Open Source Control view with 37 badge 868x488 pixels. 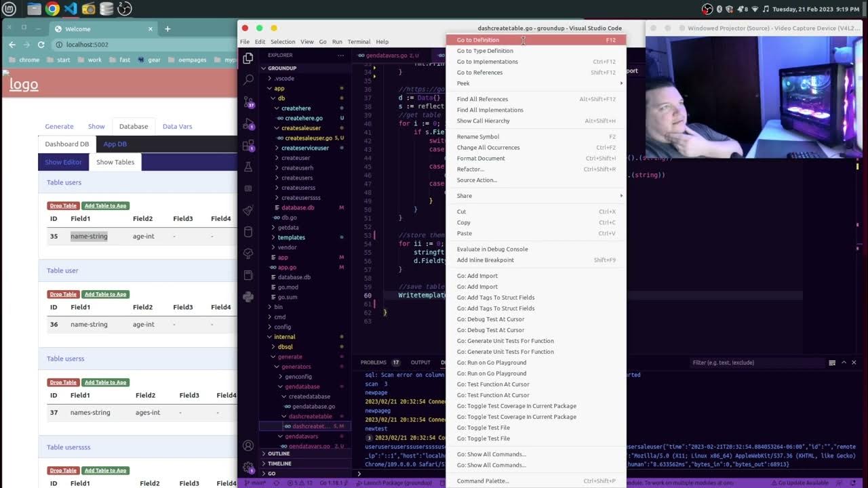(x=248, y=102)
